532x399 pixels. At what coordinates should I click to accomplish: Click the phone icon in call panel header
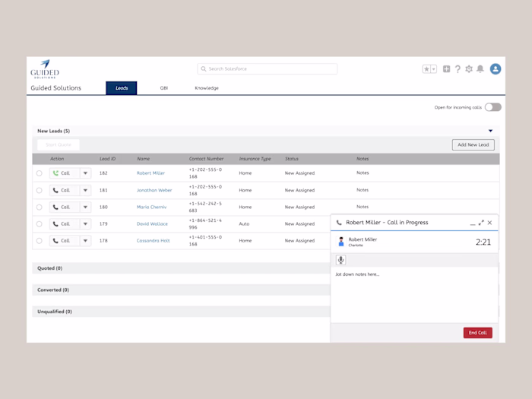(339, 223)
